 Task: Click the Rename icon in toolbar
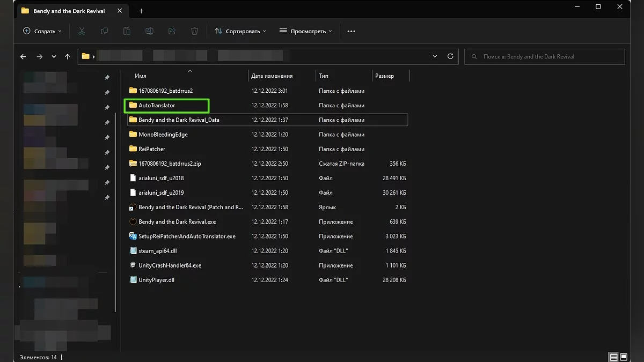click(x=150, y=31)
